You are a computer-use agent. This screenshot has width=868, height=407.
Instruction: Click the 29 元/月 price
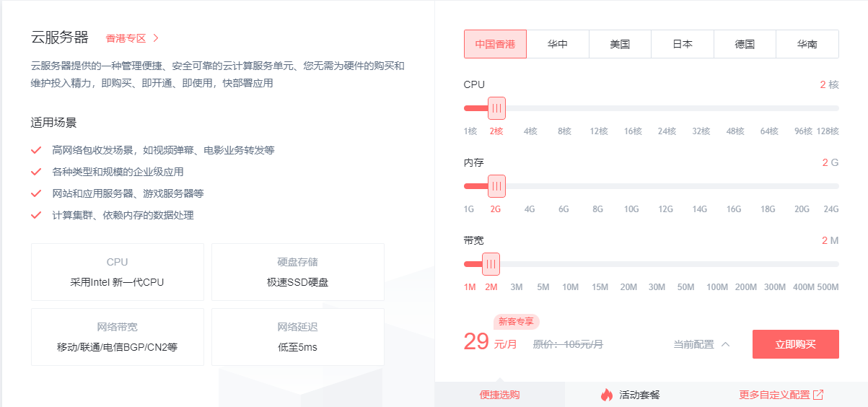point(491,342)
